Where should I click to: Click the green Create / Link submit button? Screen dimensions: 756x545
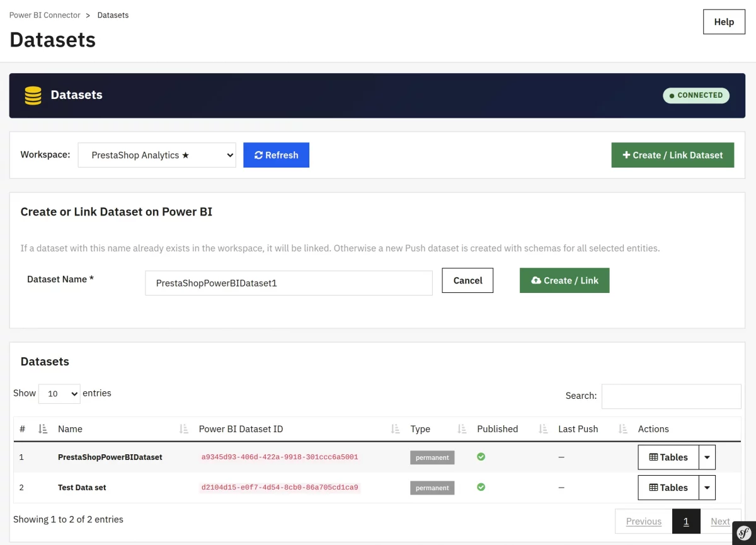pyautogui.click(x=564, y=280)
